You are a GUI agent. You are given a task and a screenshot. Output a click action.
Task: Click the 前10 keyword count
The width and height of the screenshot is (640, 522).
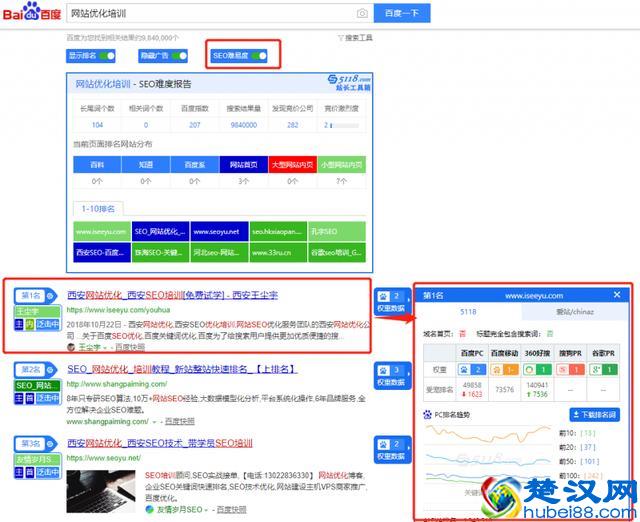pyautogui.click(x=588, y=433)
